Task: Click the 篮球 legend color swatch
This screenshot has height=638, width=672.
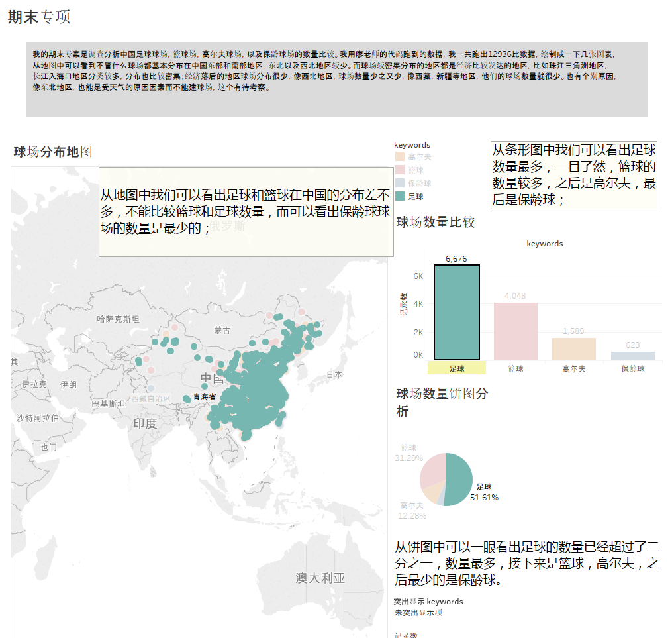Action: [399, 170]
